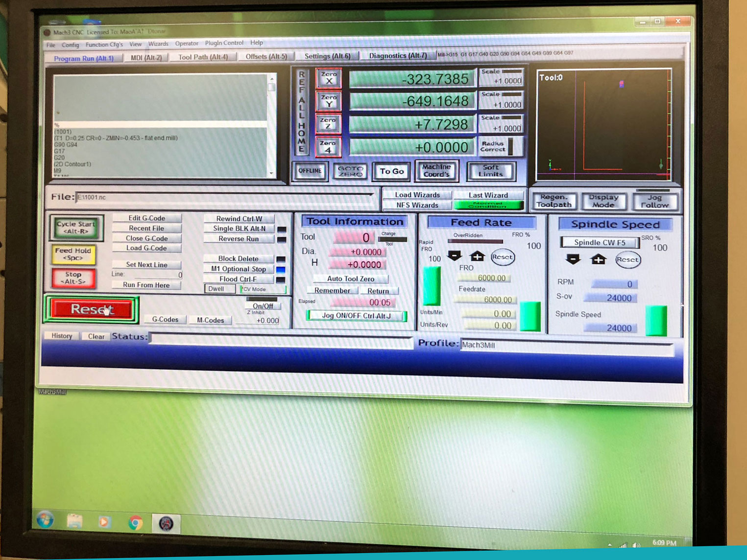Click the Feedrate 6000.00 field
This screenshot has width=747, height=560.
pyautogui.click(x=485, y=300)
